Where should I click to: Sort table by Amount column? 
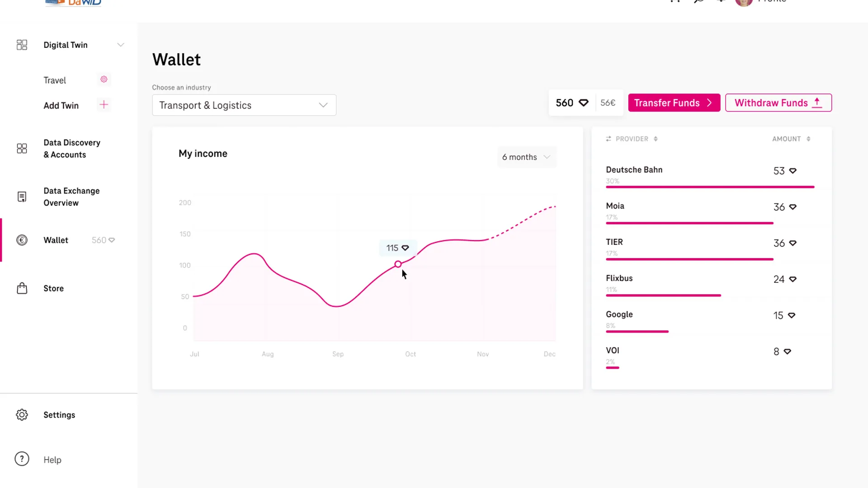click(786, 139)
